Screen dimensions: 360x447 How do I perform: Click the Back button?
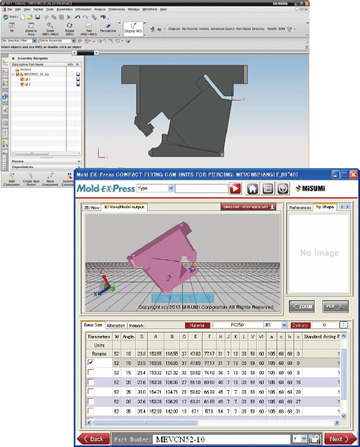(x=93, y=439)
